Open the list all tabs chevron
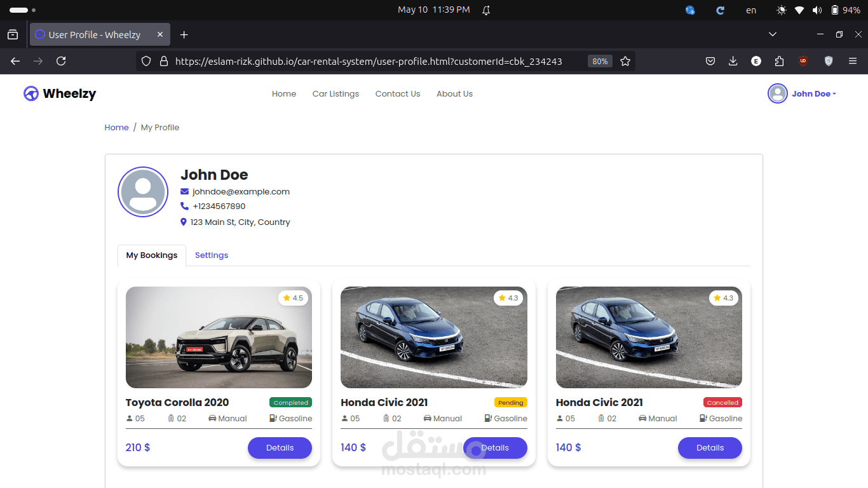 (773, 34)
